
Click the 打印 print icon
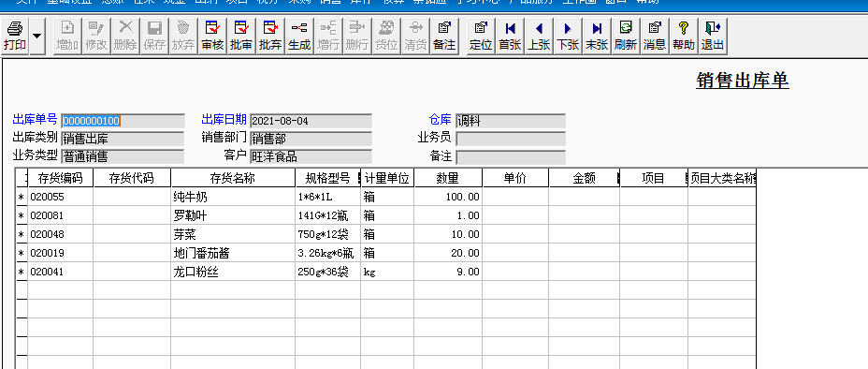(15, 36)
